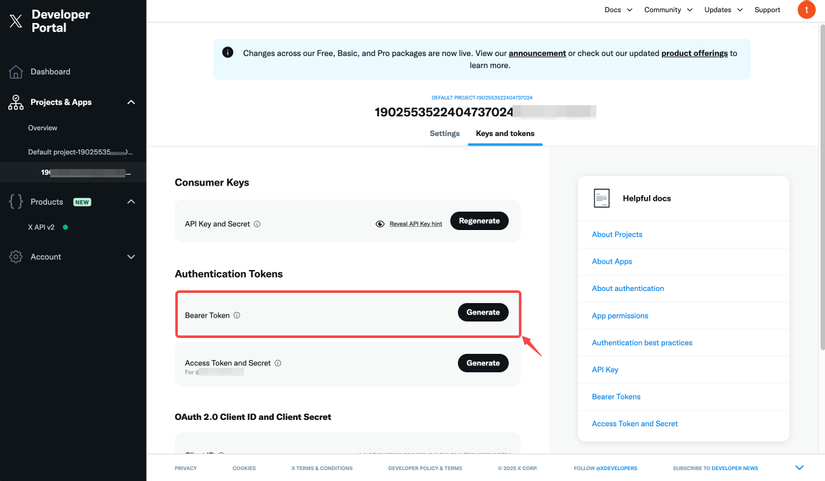
Task: Select Default project entry in sidebar
Action: click(x=80, y=152)
